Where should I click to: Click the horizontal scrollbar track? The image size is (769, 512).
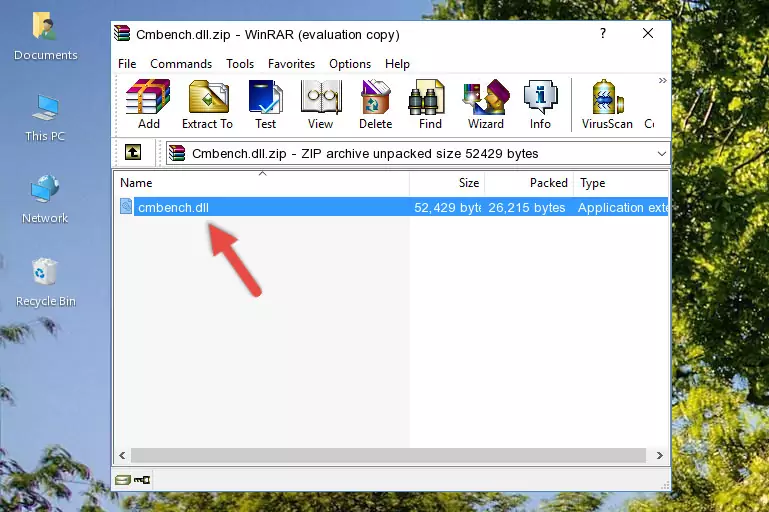[388, 456]
